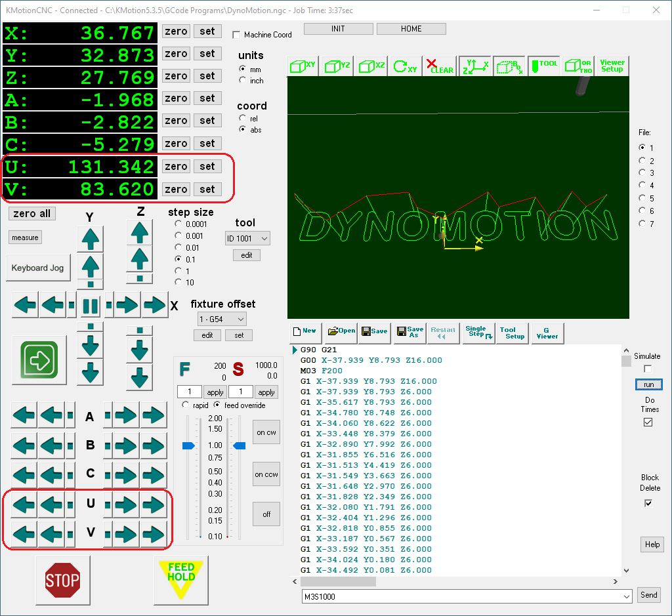Toggle the bounding Box display icon

[x=509, y=66]
